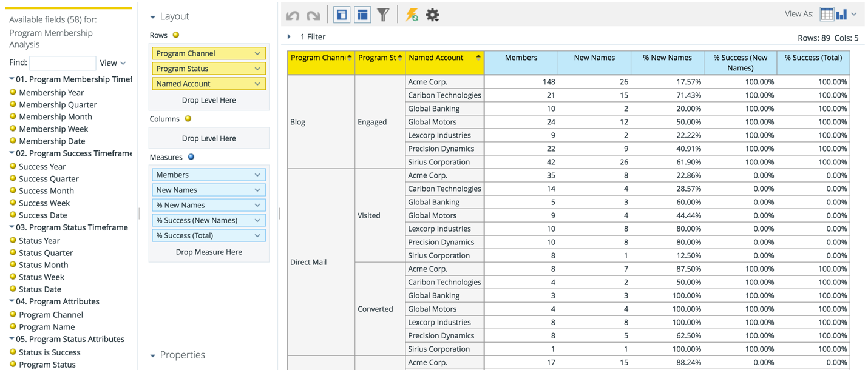The height and width of the screenshot is (370, 868).
Task: Select the Membership Quarter field
Action: click(58, 105)
